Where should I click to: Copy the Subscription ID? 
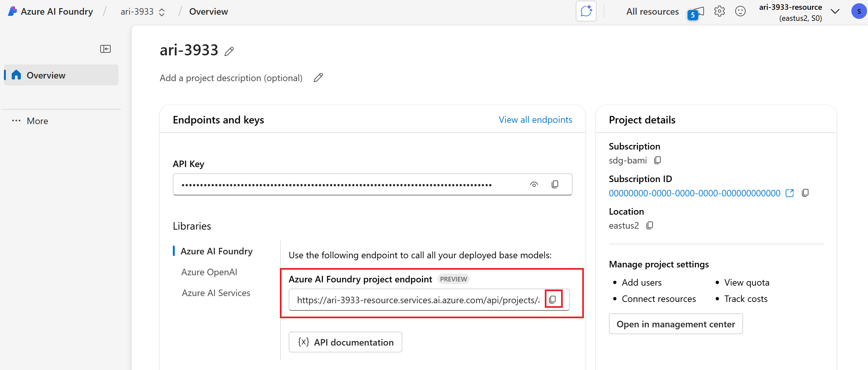tap(806, 192)
